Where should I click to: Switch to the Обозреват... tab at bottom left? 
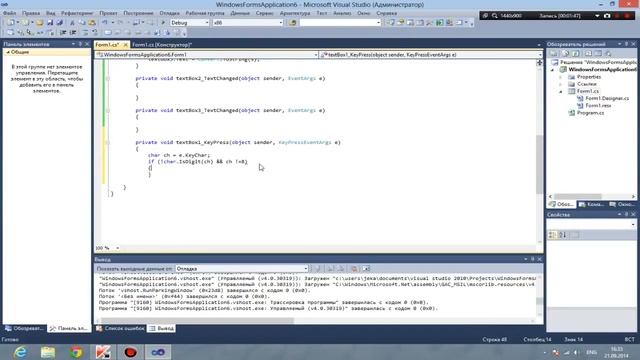[24, 328]
